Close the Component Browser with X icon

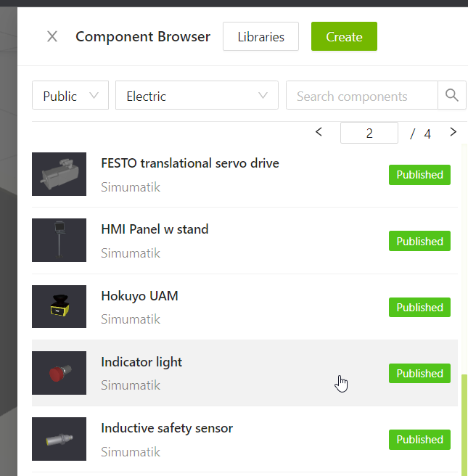coord(52,37)
